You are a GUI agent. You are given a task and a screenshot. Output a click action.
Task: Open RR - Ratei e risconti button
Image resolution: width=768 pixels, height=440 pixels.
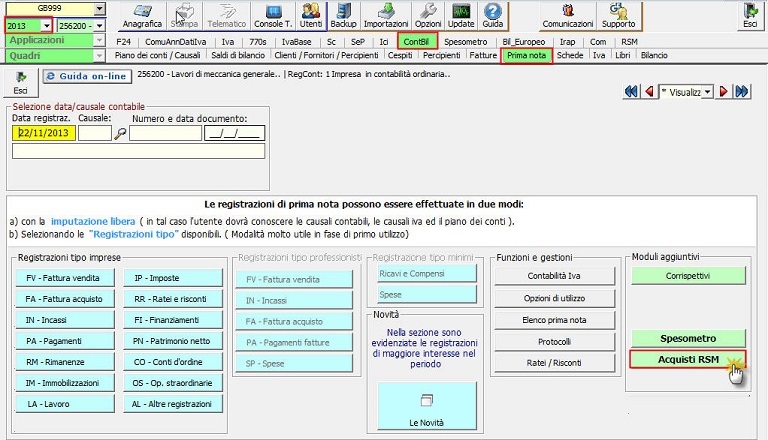click(173, 299)
